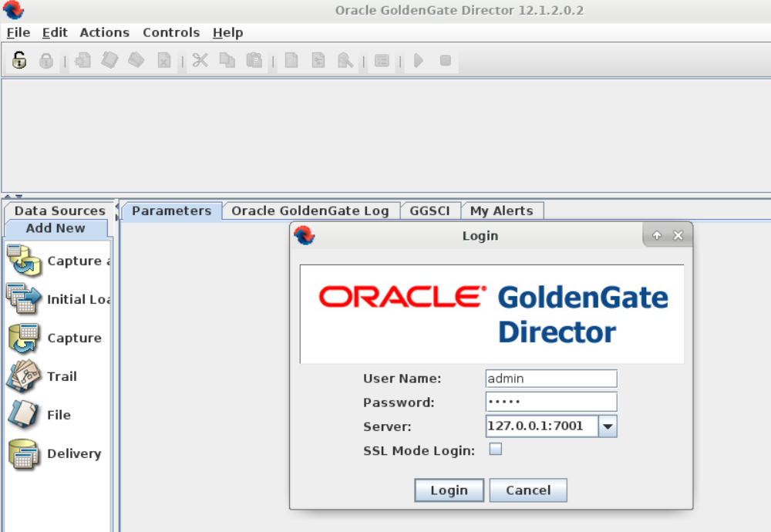Click the stop square toolbar icon

[x=446, y=60]
